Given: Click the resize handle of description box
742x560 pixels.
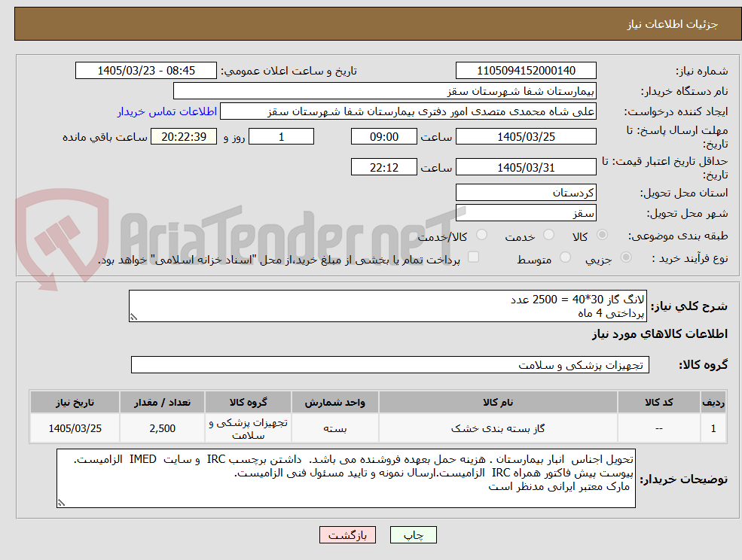Looking at the screenshot, I should tap(133, 318).
